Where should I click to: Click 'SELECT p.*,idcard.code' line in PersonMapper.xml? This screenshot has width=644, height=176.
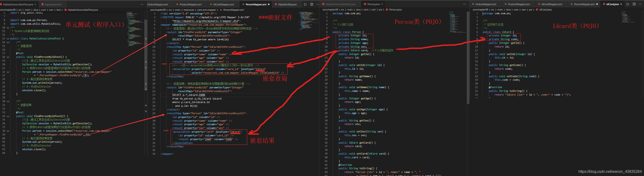(189, 95)
